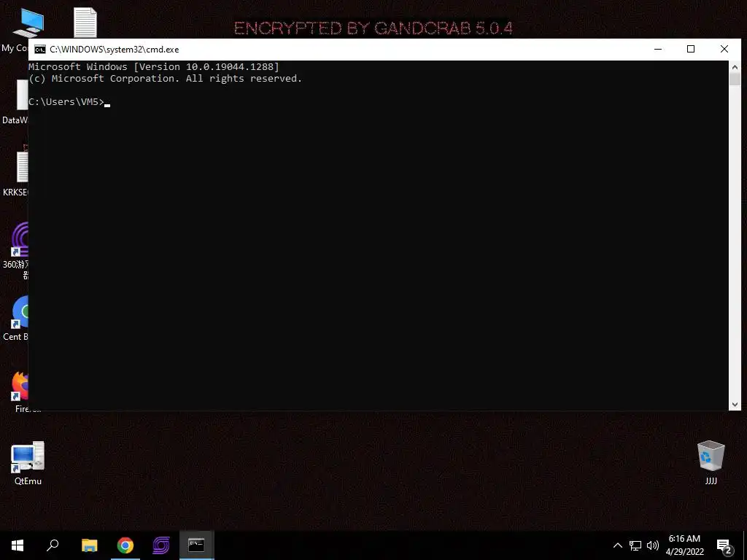Minimize the cmd.exe window
Viewport: 747px width, 560px height.
coord(658,49)
